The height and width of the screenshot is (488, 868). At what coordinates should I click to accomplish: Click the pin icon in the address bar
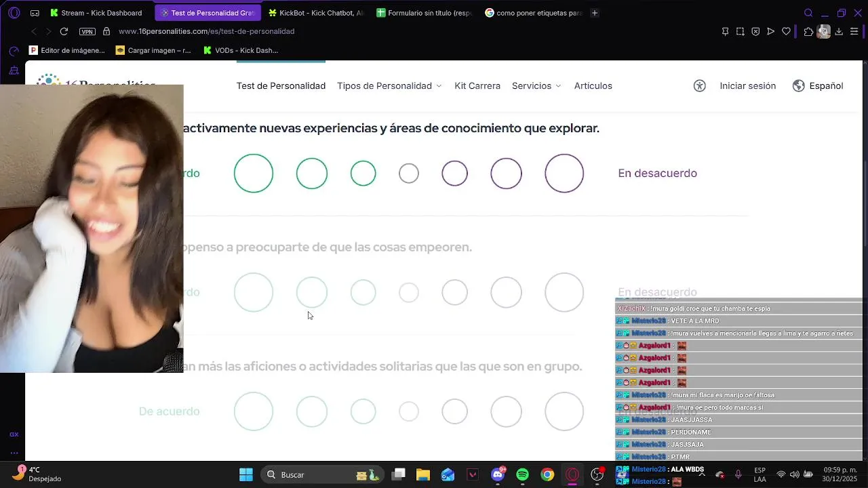[x=725, y=31]
